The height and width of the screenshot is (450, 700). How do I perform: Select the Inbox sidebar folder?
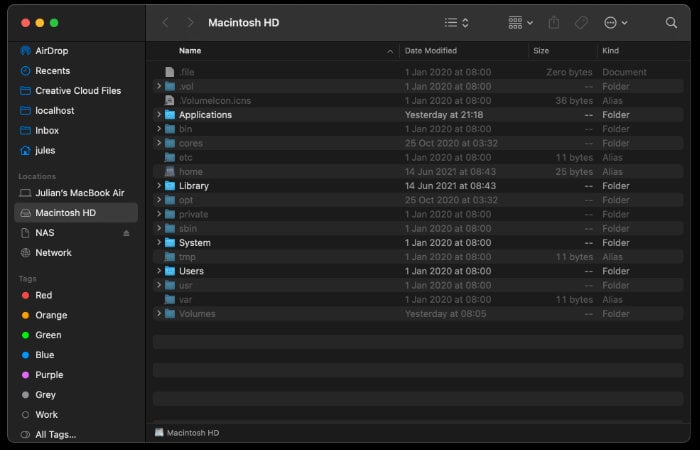[76, 130]
